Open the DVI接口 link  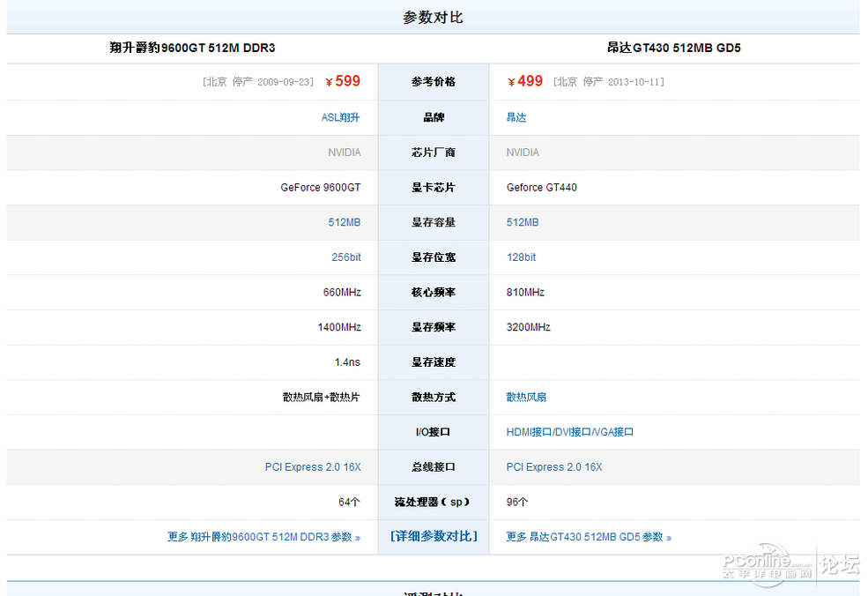(x=573, y=432)
